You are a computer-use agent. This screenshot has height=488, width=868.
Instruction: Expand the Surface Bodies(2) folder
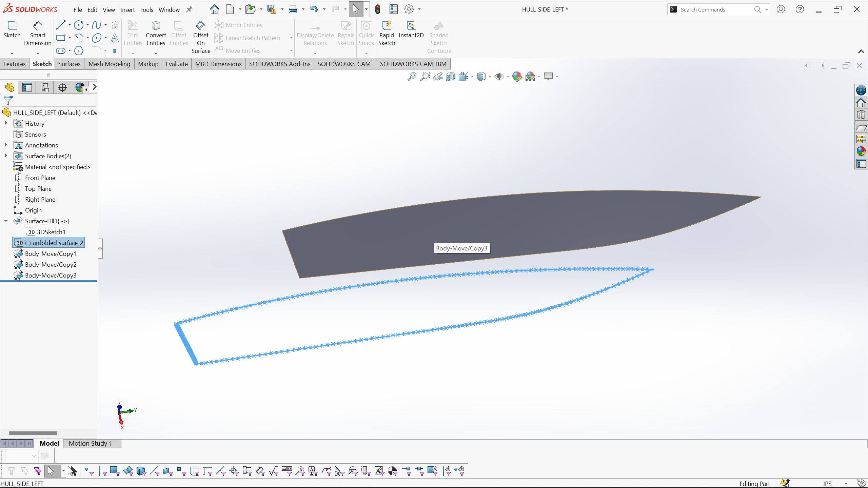(6, 156)
